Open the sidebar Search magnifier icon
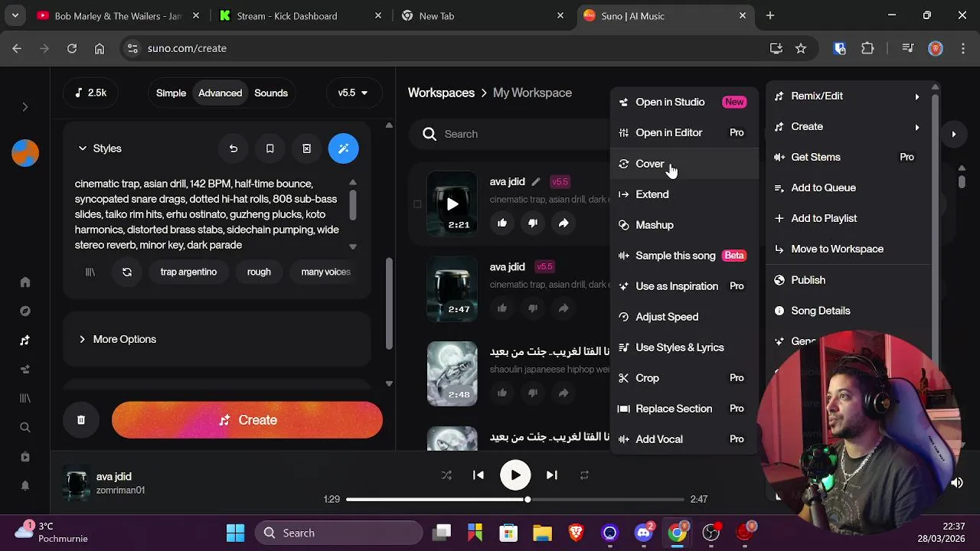 25,428
